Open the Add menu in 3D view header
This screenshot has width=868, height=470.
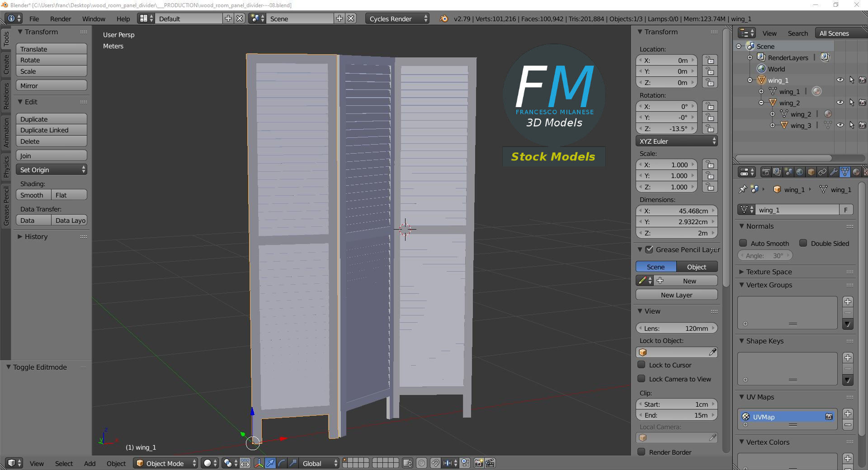point(90,463)
